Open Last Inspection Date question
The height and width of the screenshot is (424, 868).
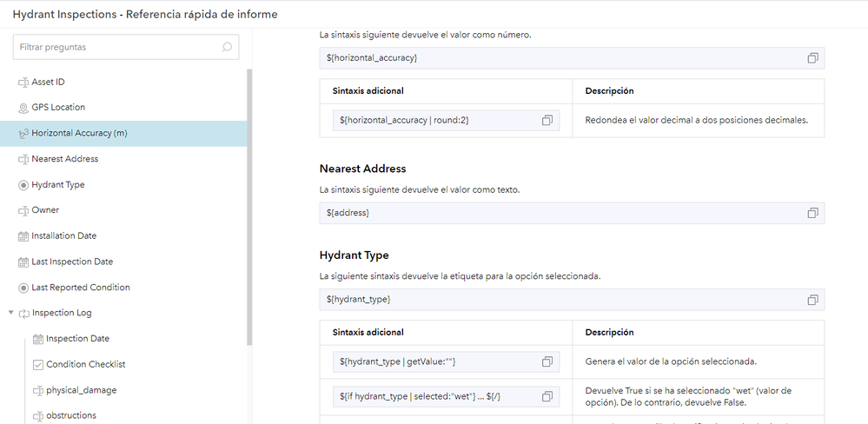click(x=71, y=262)
